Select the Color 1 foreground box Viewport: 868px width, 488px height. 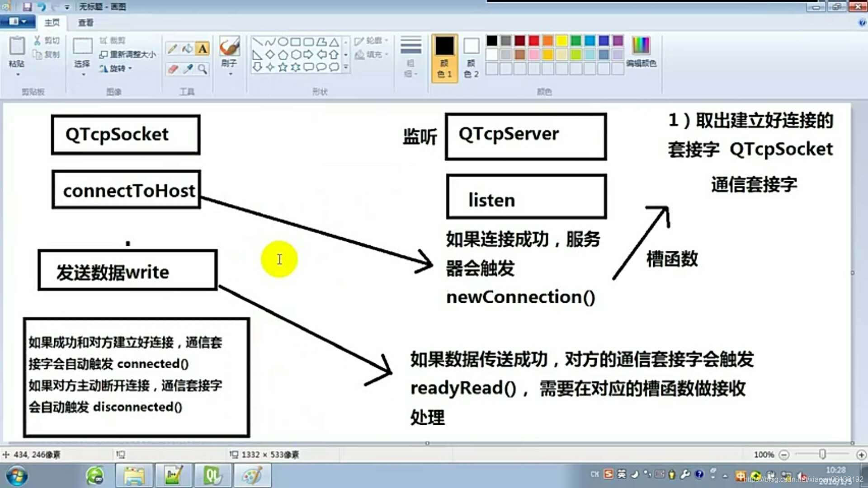[x=444, y=58]
